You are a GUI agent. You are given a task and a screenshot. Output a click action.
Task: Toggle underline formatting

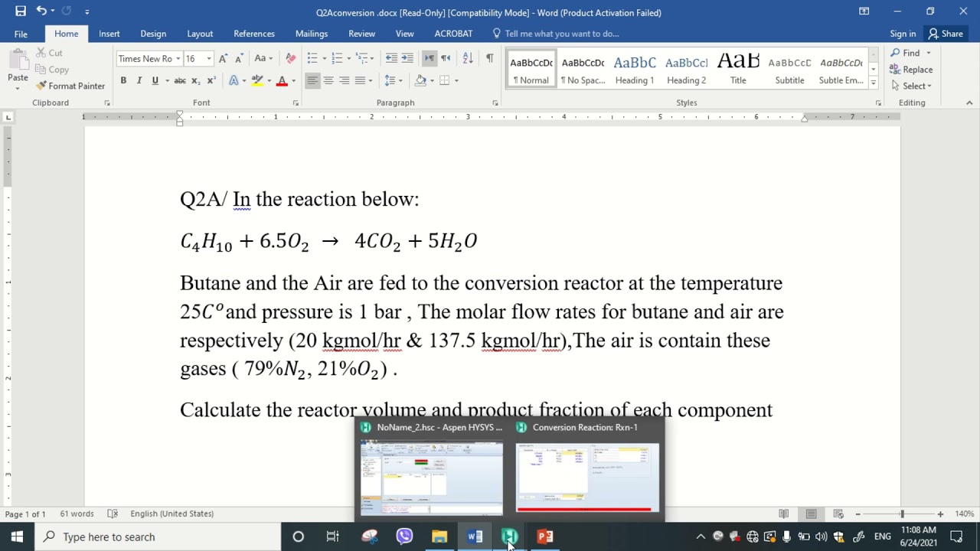pos(155,80)
